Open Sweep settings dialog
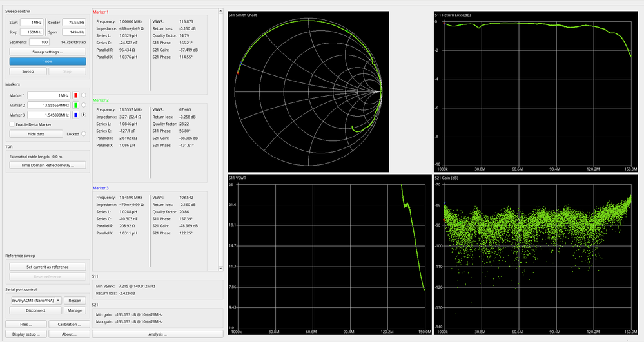Image resolution: width=644 pixels, height=342 pixels. (x=48, y=52)
